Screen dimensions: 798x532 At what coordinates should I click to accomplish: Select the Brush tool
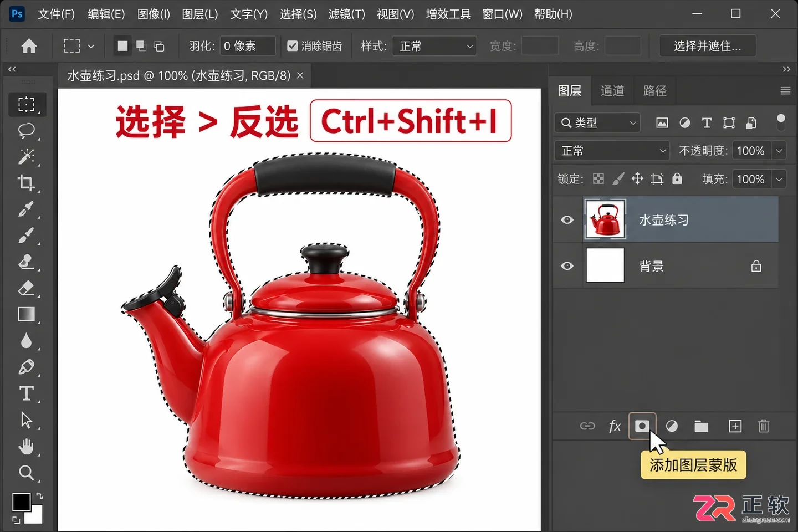27,236
